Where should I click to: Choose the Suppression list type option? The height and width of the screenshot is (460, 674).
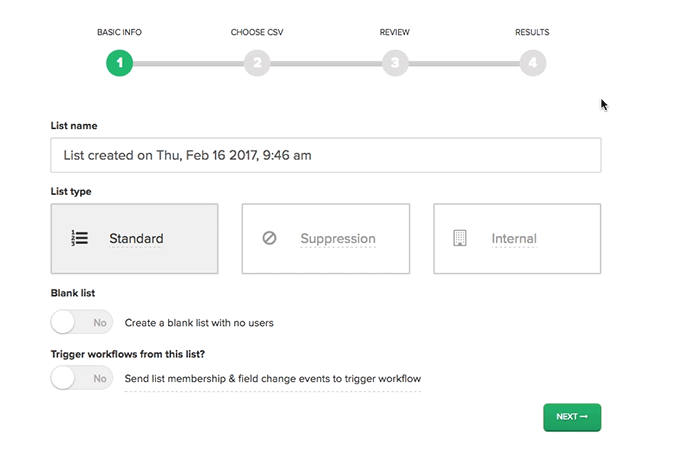pyautogui.click(x=326, y=239)
